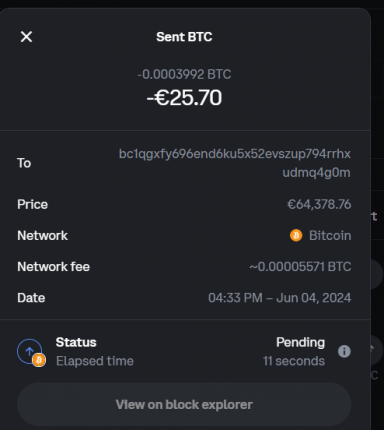The image size is (384, 430).
Task: Click the Bitcoin network name text
Action: (x=330, y=236)
